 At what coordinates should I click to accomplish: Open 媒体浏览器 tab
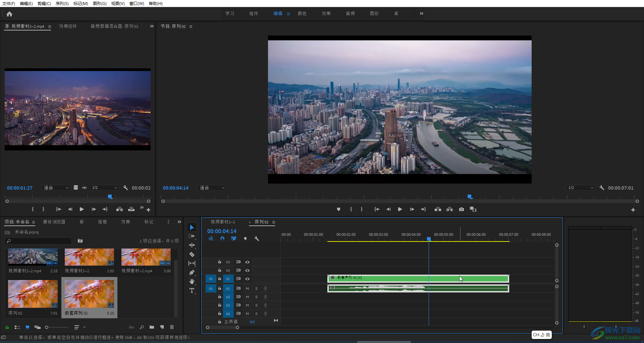pyautogui.click(x=54, y=222)
